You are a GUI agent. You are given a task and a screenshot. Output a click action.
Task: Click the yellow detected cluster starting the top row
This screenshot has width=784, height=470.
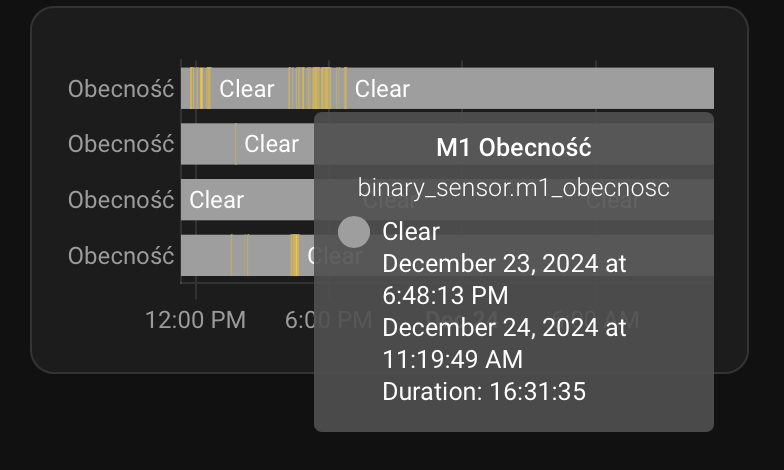(200, 89)
